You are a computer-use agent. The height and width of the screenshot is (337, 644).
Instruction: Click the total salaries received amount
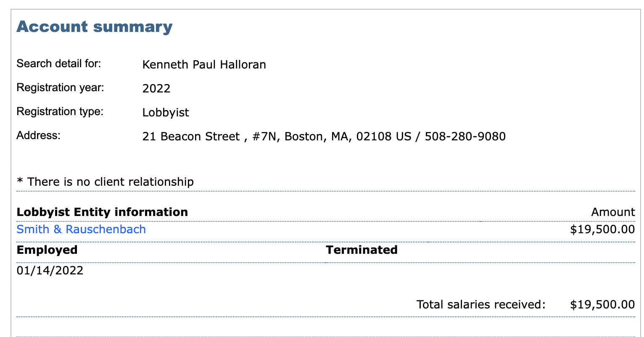click(x=602, y=304)
